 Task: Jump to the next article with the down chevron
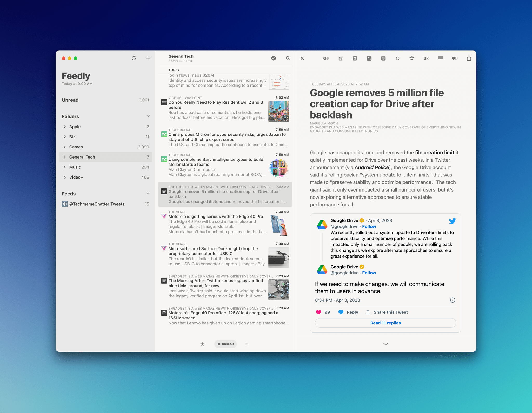[385, 344]
